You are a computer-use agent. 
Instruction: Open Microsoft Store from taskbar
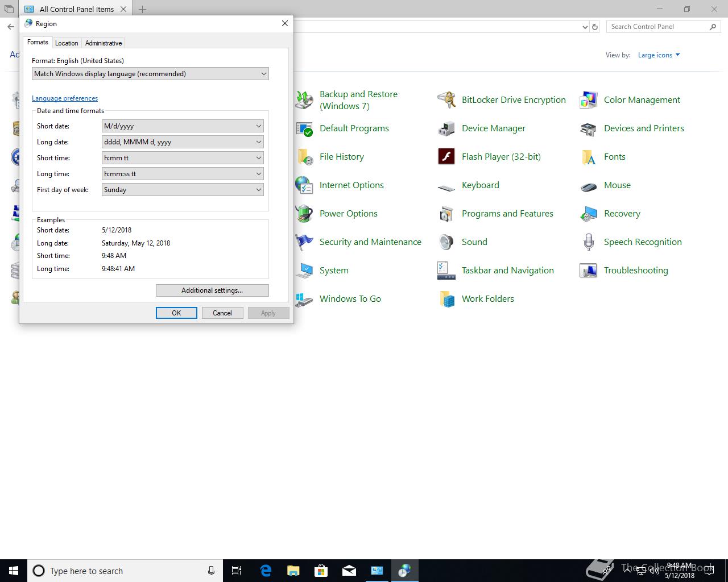click(x=321, y=571)
